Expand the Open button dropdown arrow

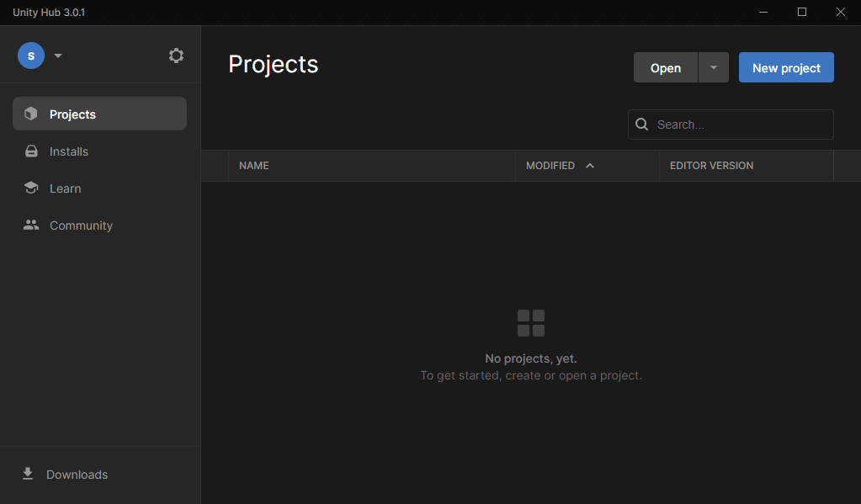coord(713,67)
